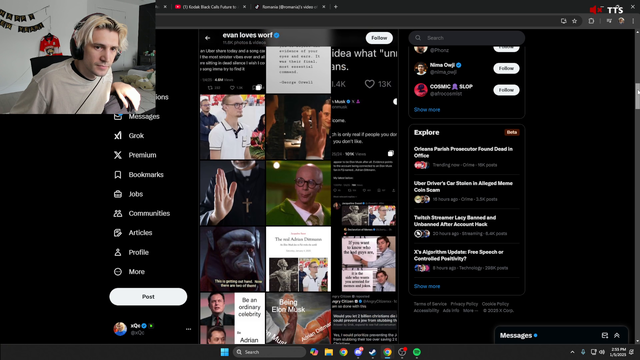This screenshot has width=640, height=360.
Task: Open 'The real Adrian Dittmann' image
Action: coord(298,259)
